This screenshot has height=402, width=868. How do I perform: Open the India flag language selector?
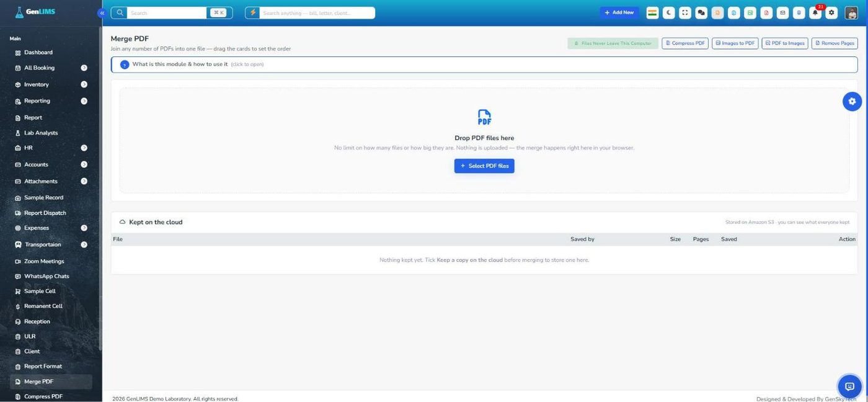coord(652,12)
